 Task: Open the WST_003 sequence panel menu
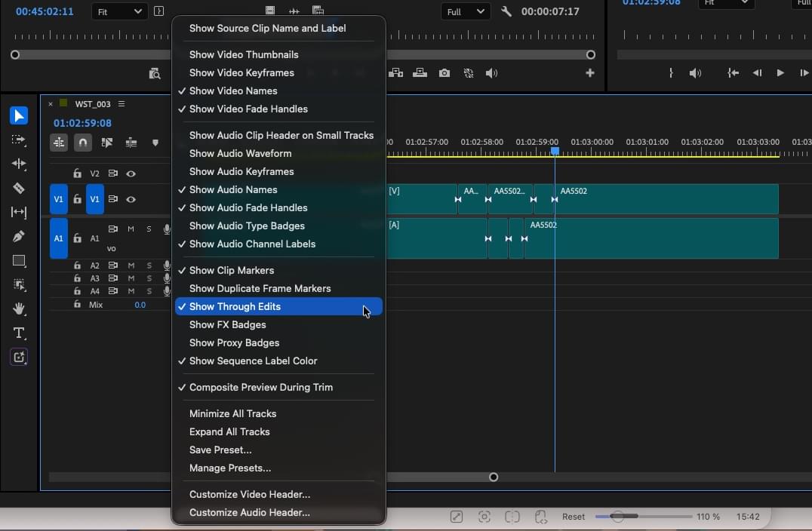pos(121,104)
